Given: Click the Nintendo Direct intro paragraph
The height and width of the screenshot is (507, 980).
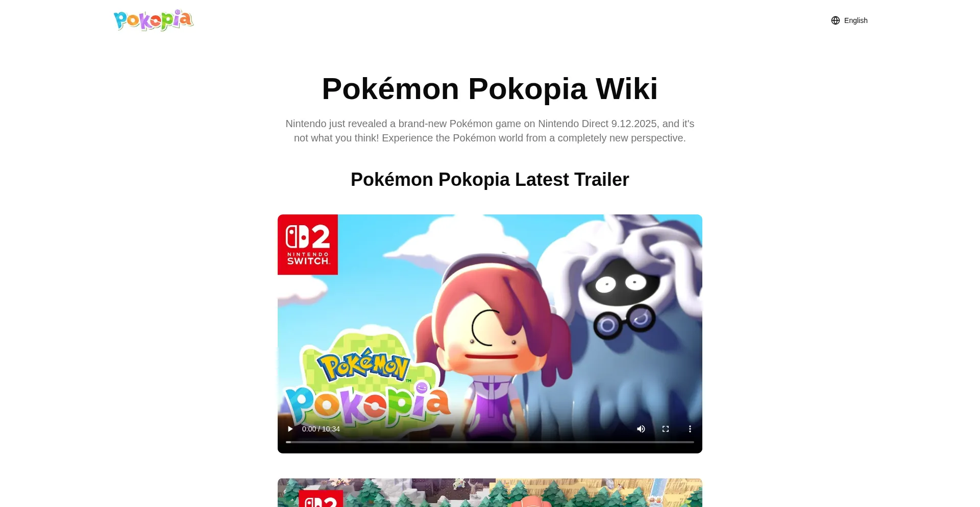Looking at the screenshot, I should coord(490,131).
